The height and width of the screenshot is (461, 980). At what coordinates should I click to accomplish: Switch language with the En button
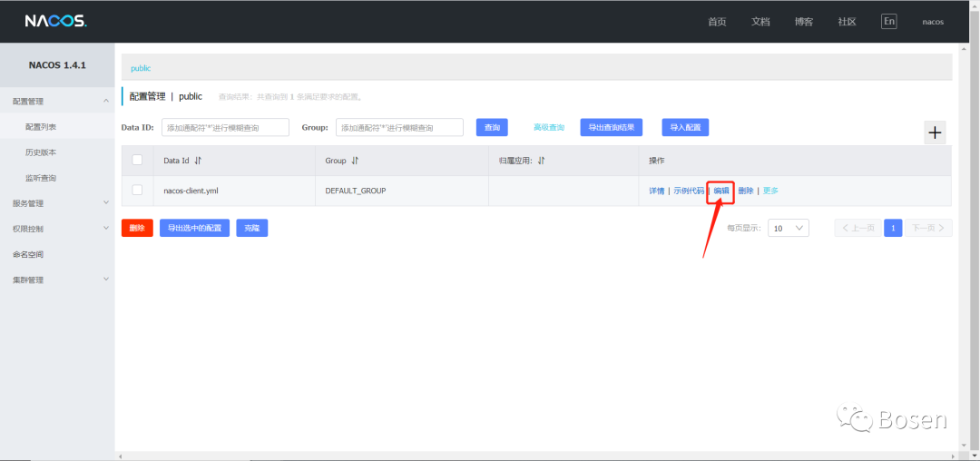[x=888, y=21]
